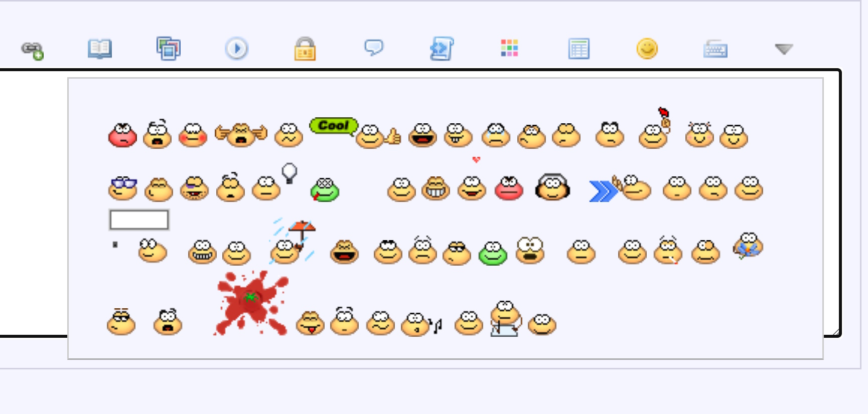This screenshot has width=868, height=414.
Task: Click the keyboard toolbar icon
Action: pyautogui.click(x=715, y=49)
